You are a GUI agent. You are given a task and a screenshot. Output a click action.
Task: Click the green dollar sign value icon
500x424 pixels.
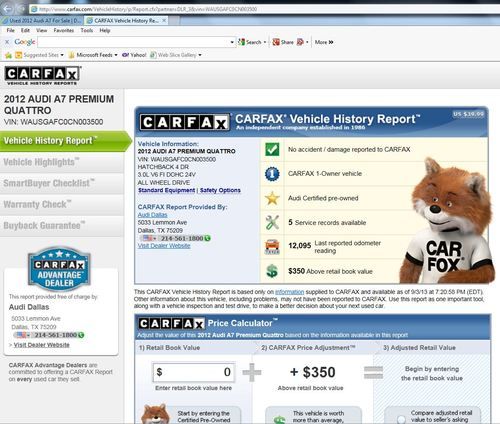pyautogui.click(x=272, y=271)
